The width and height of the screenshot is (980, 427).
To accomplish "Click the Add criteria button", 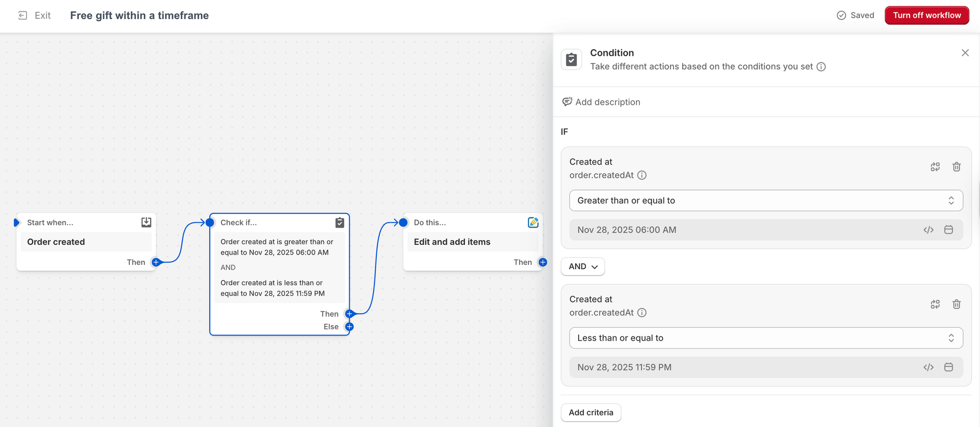I will [590, 412].
